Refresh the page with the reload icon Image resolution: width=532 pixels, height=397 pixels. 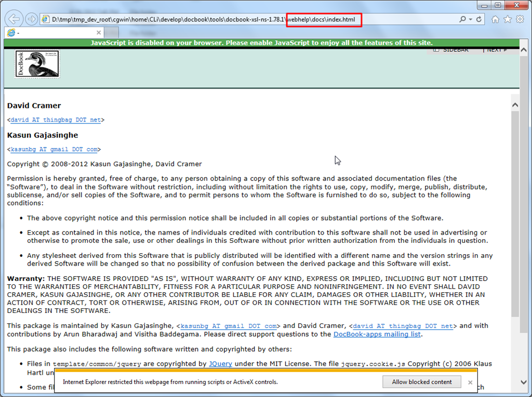[x=478, y=19]
